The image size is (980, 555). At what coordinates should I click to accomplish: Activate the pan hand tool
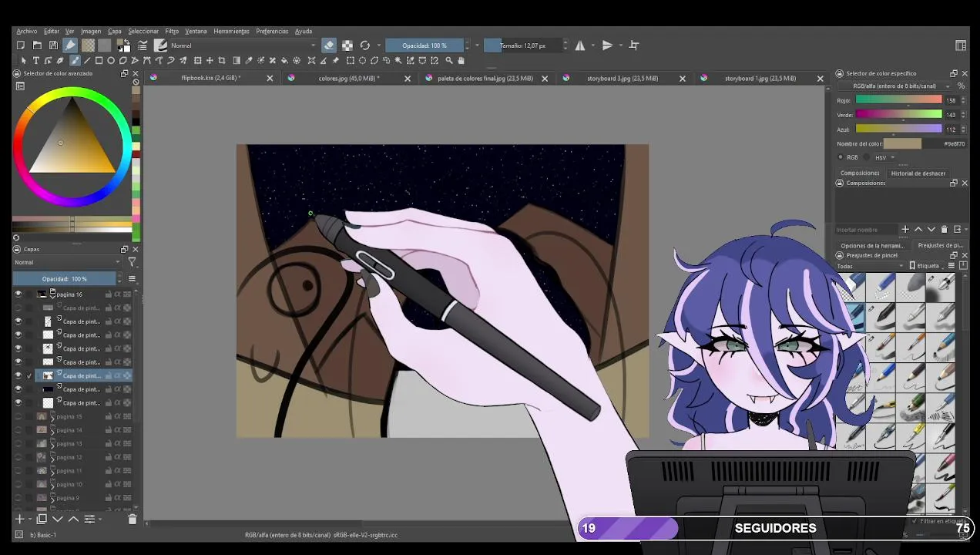(x=461, y=60)
